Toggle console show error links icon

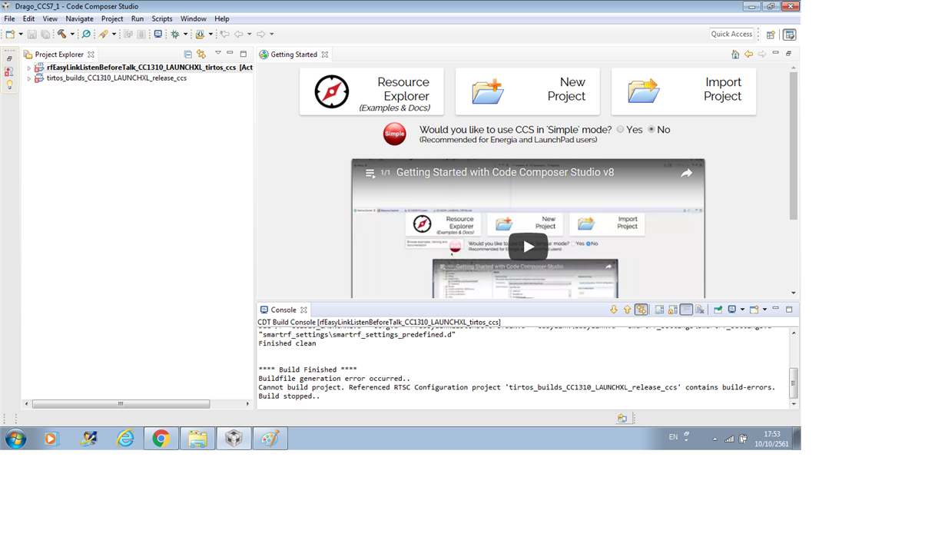641,310
